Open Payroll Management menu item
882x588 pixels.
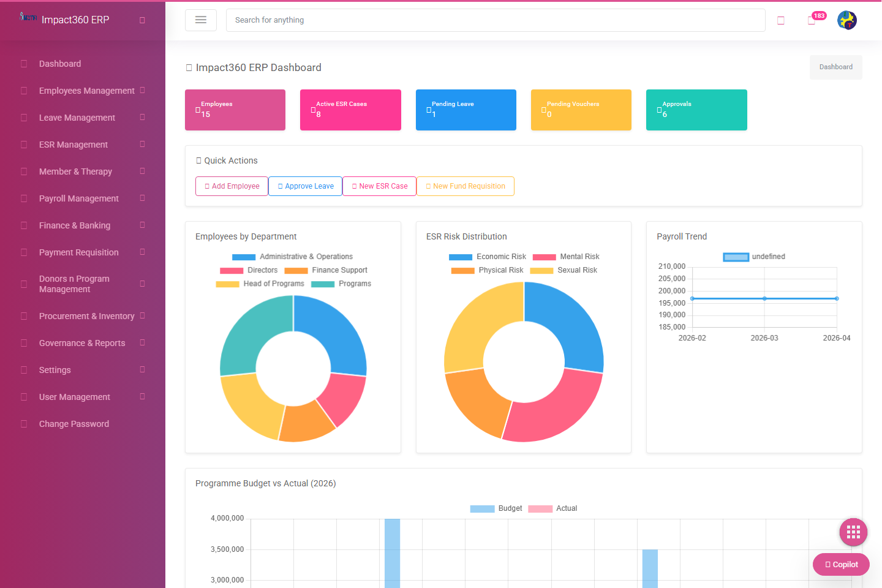pos(79,198)
